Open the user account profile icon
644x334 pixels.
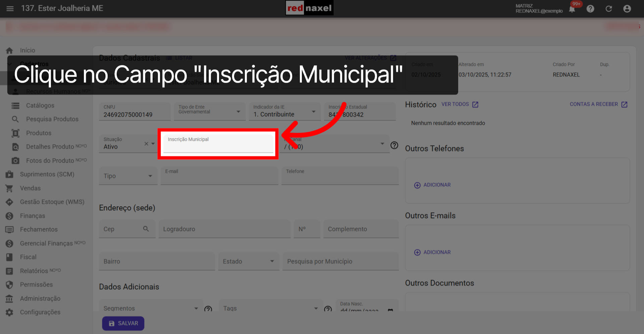(627, 9)
